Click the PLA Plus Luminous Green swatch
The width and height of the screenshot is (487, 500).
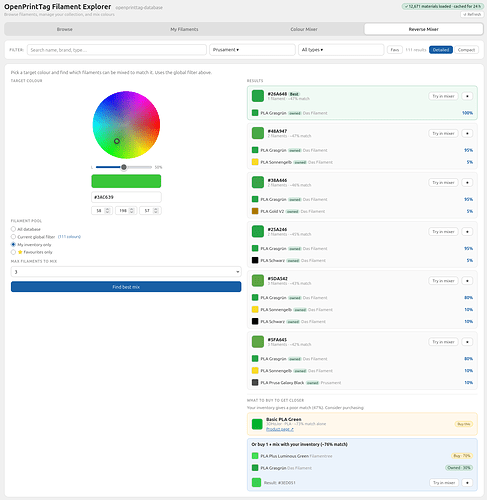(255, 456)
